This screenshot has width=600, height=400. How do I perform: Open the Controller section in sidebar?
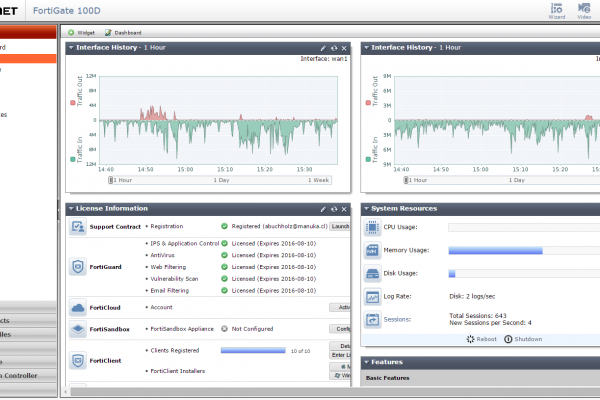point(28,376)
